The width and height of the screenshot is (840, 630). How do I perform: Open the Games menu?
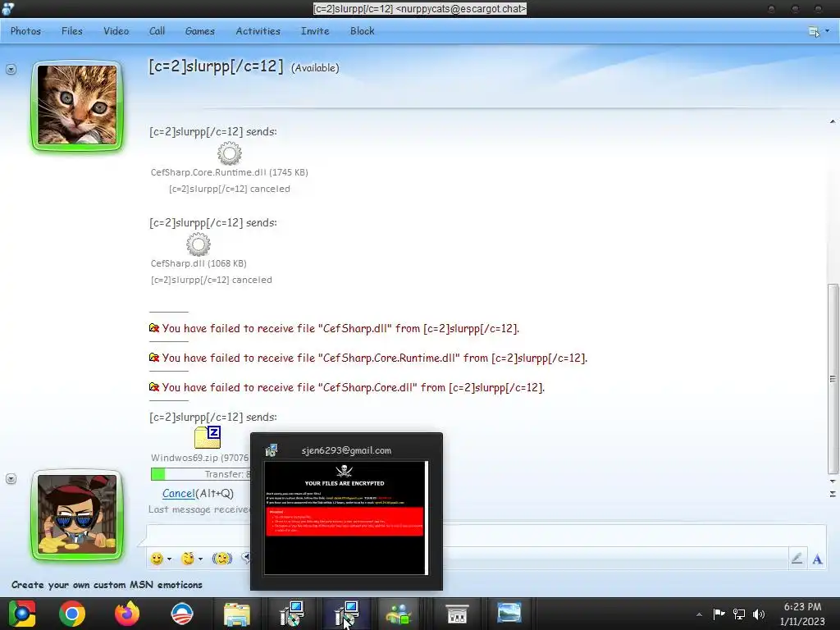[x=200, y=31]
